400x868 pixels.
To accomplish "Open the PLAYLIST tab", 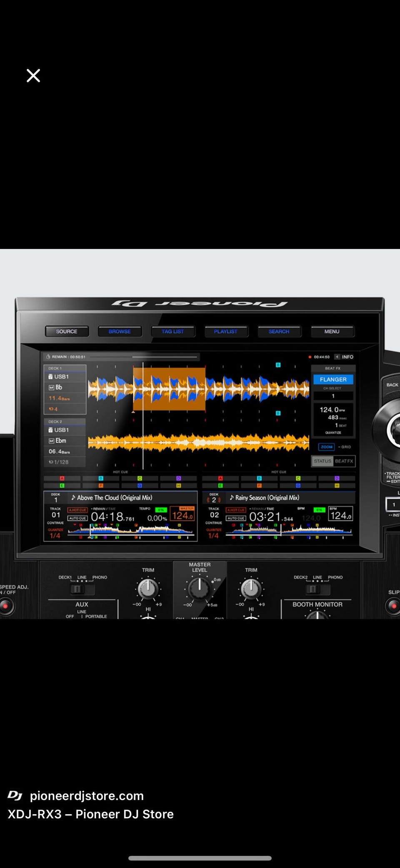I will click(x=226, y=332).
